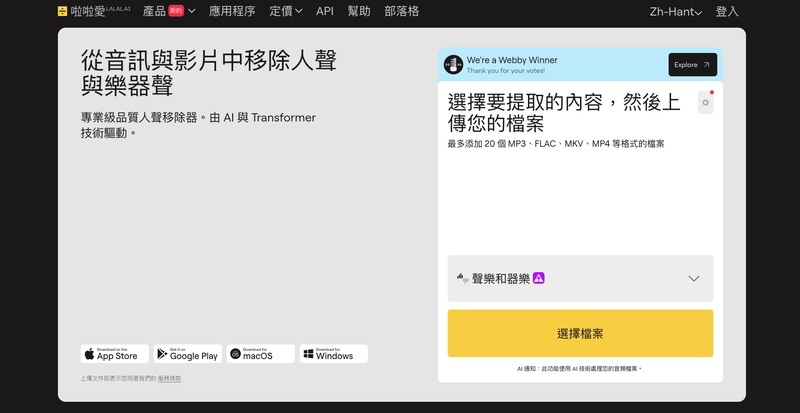Click the 啦啦愛 brand name
Image resolution: width=800 pixels, height=413 pixels.
(x=88, y=11)
